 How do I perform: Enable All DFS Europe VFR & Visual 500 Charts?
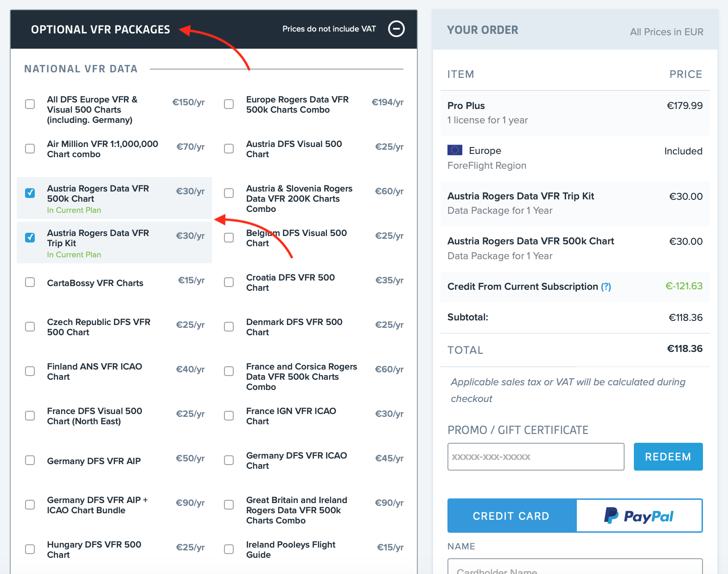pos(30,104)
